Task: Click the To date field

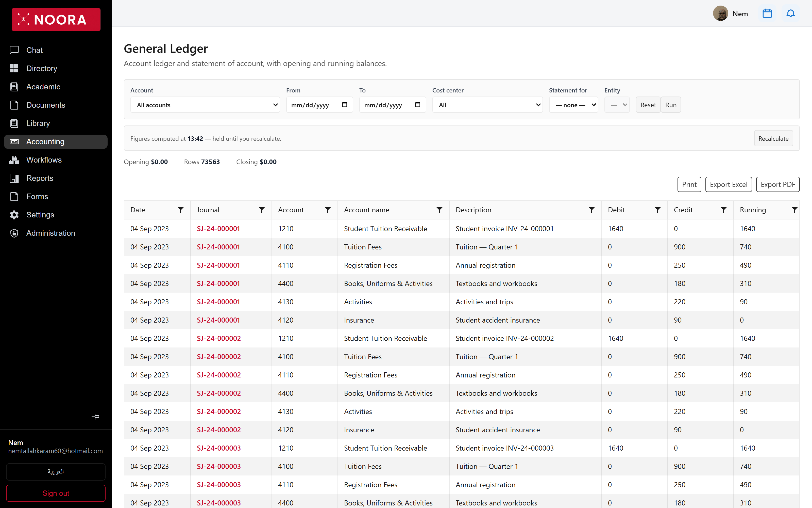Action: click(393, 105)
